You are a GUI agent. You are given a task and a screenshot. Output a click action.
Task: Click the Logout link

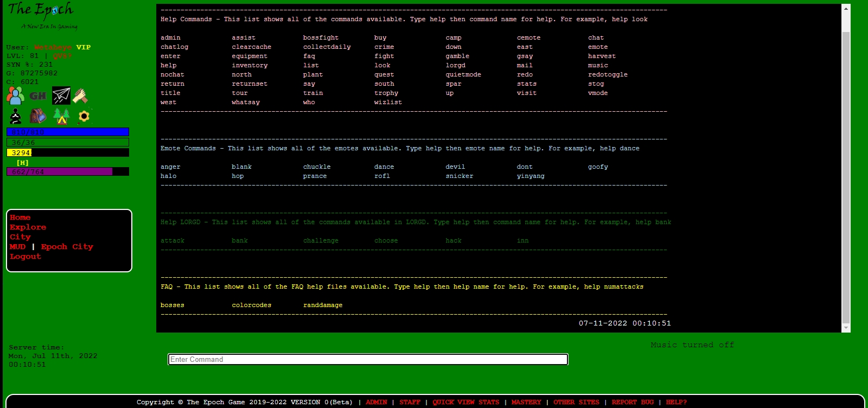pyautogui.click(x=25, y=257)
